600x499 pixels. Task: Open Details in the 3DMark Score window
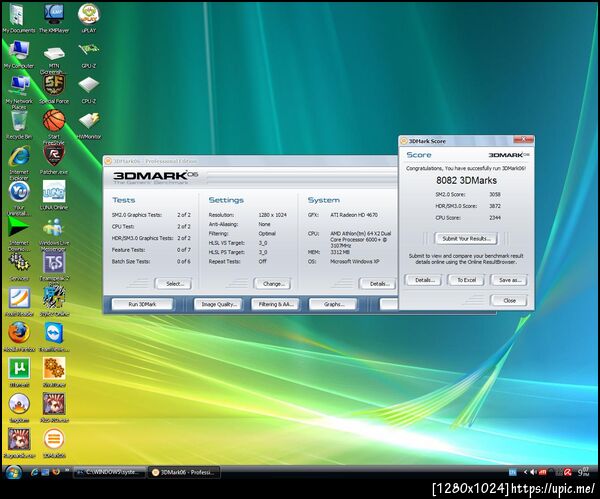click(424, 280)
